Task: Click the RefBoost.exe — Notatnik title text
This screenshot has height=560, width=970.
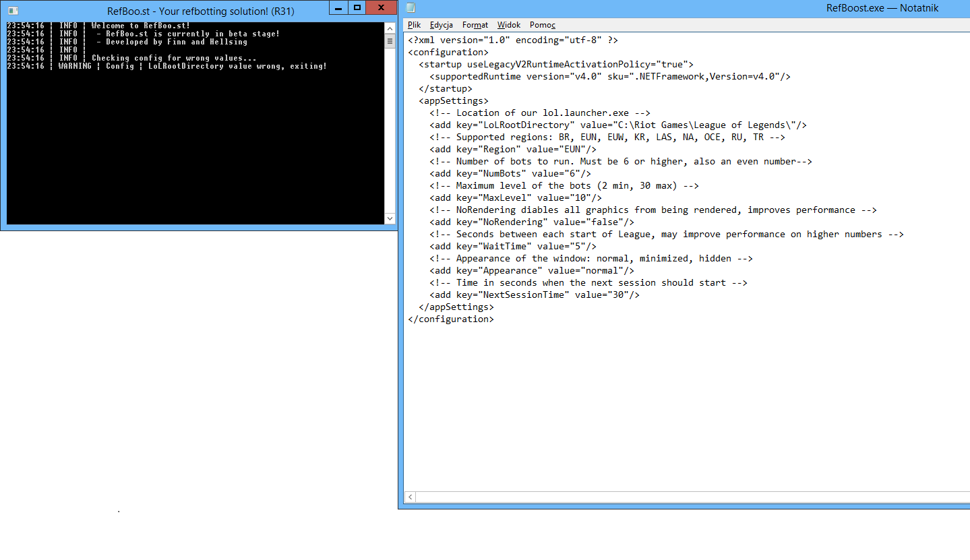Action: pos(882,8)
